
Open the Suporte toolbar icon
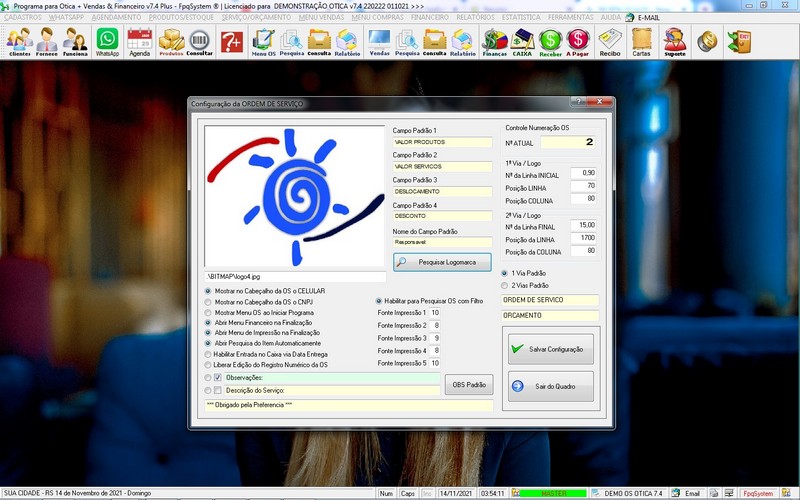(x=675, y=41)
